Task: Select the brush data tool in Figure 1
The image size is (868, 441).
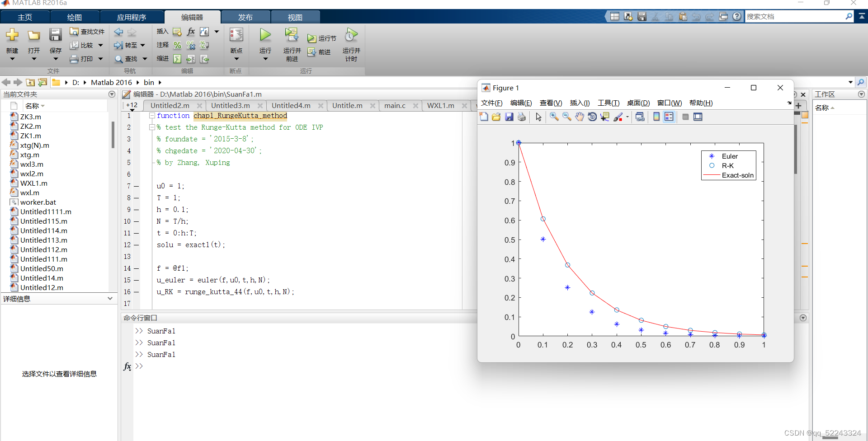Action: (618, 117)
